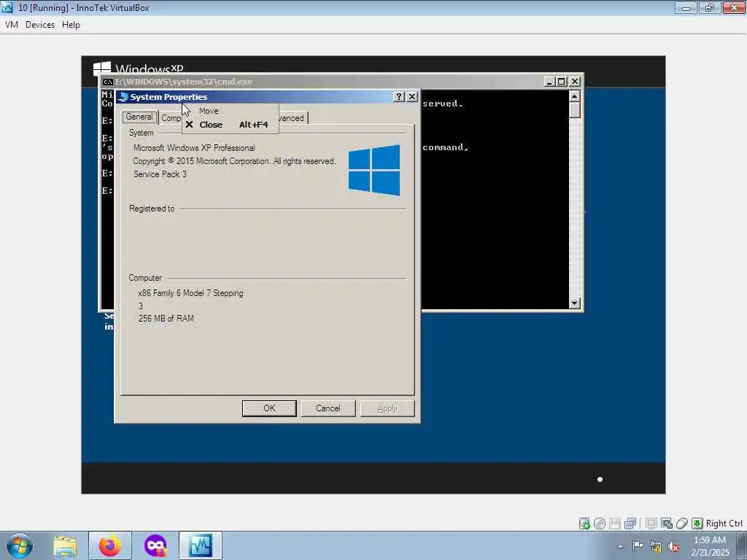Click the cmd.exe scrollbar thumb
Viewport: 747px width, 560px height.
(x=575, y=109)
